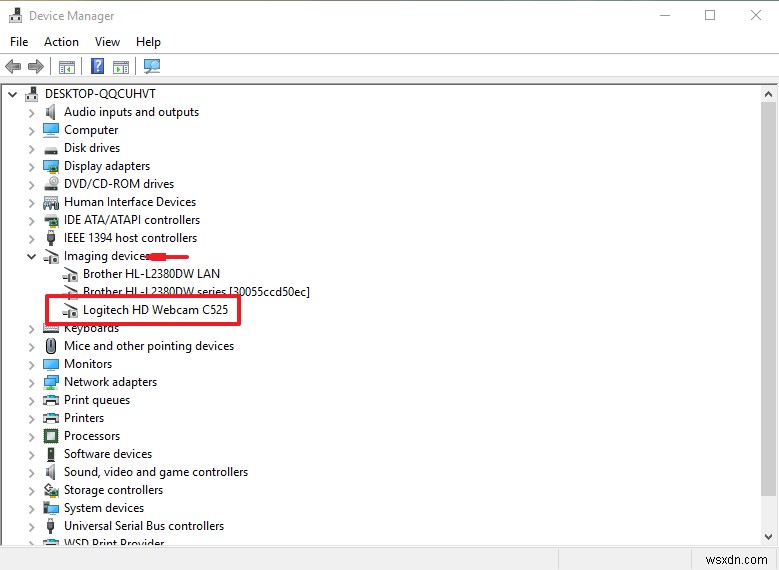Screen dimensions: 779x570
Task: Click the IEEE 1394 host controllers icon
Action: tap(51, 238)
